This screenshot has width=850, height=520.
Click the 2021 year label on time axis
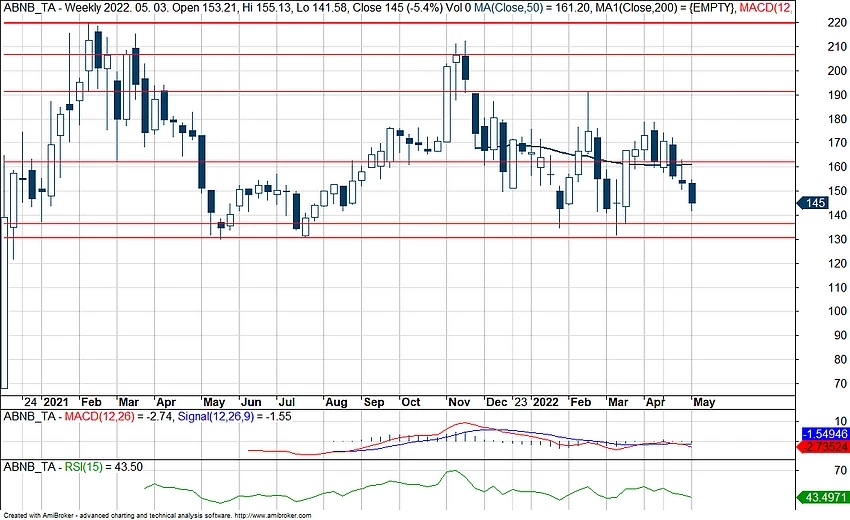56,402
